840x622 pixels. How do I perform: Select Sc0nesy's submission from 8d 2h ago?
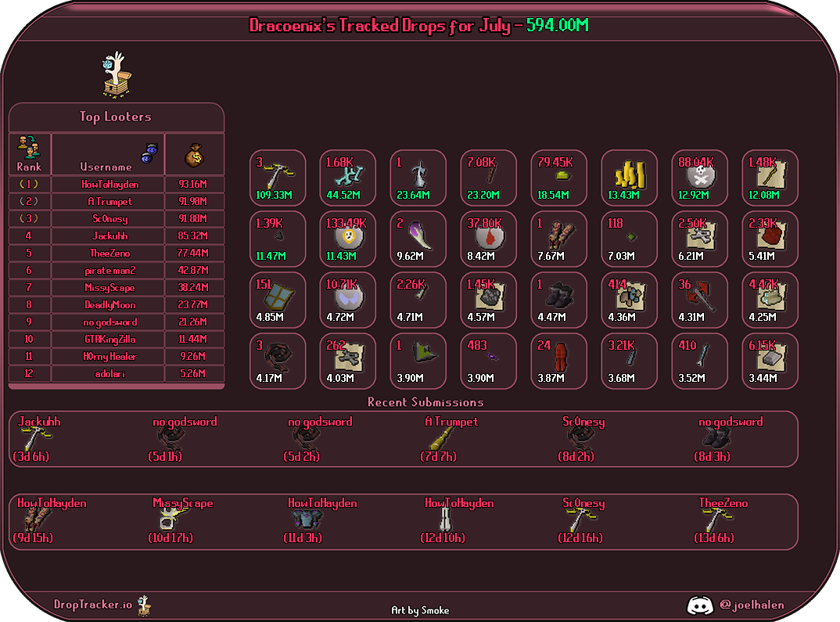click(581, 439)
